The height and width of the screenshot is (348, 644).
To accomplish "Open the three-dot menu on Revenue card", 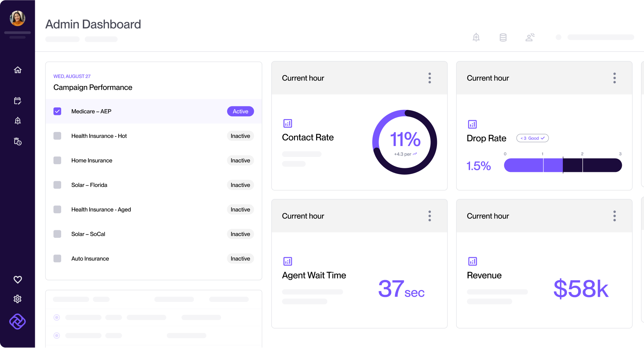I will pyautogui.click(x=615, y=216).
